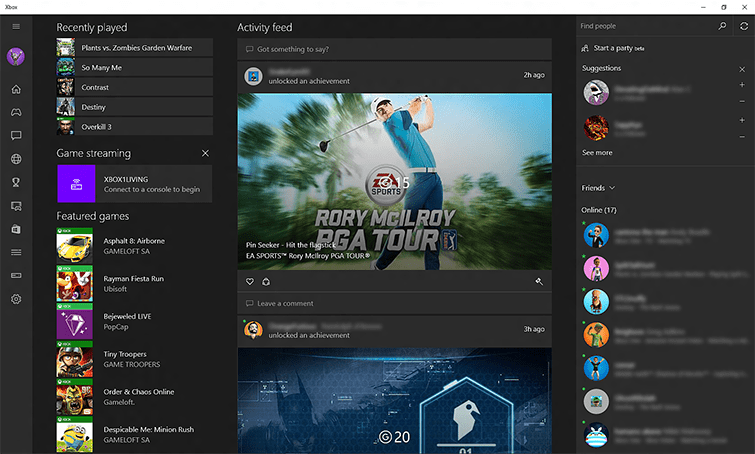Like the Rory McIlroy achievement post
This screenshot has height=454, width=755.
(249, 282)
